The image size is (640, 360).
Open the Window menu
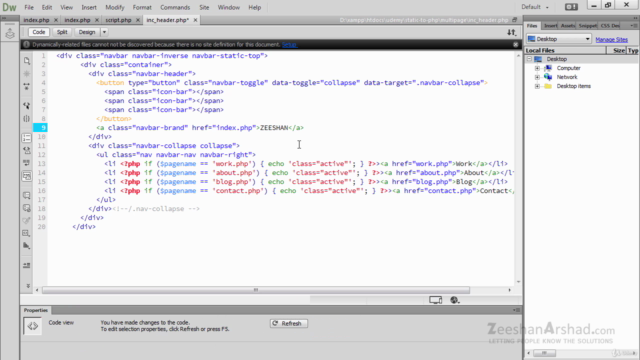click(229, 7)
